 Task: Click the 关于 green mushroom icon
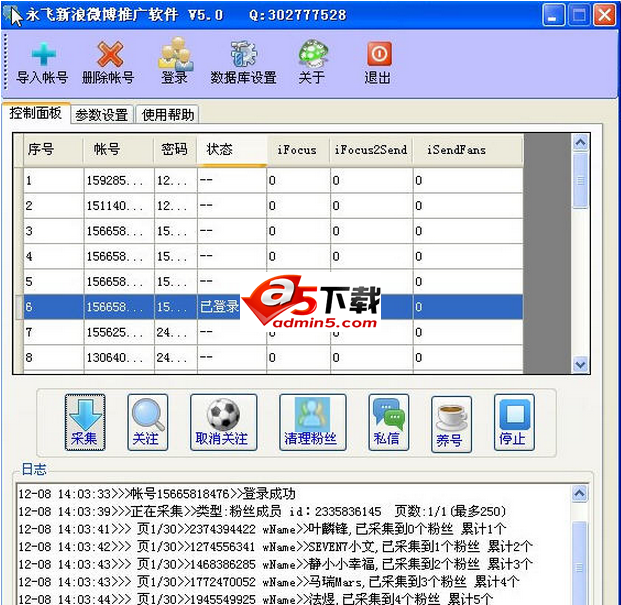(313, 53)
